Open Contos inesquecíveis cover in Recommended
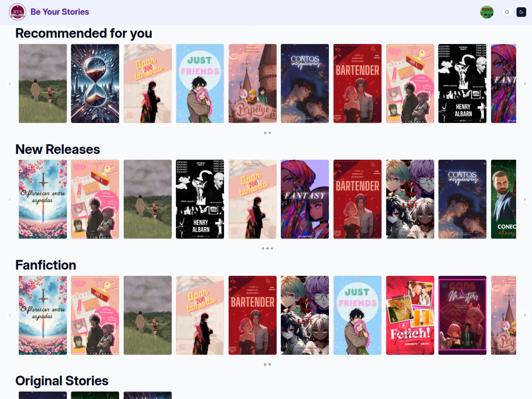532x399 pixels. click(305, 84)
